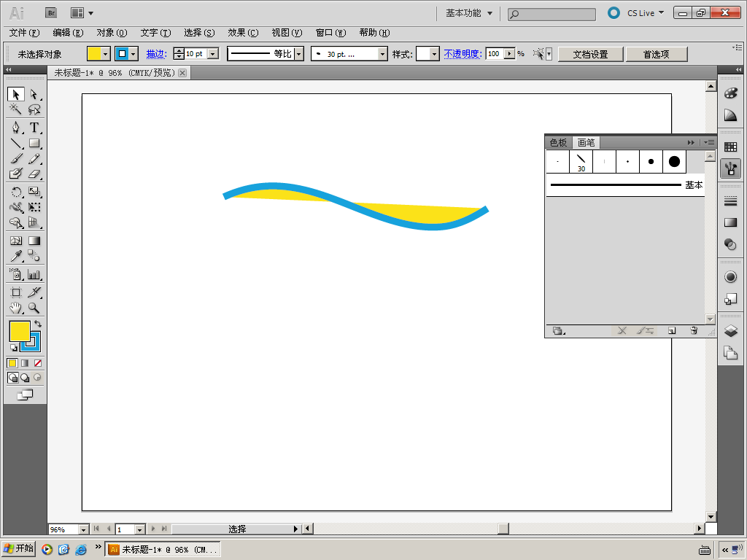Set paint mode to Gradient
The width and height of the screenshot is (747, 560).
click(25, 363)
